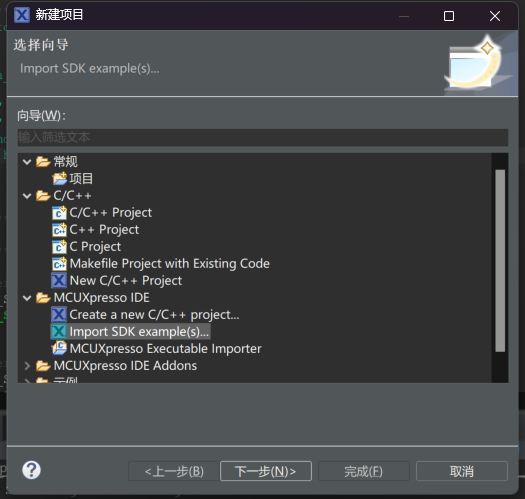Select the 常规 category label
525x499 pixels.
pos(66,162)
